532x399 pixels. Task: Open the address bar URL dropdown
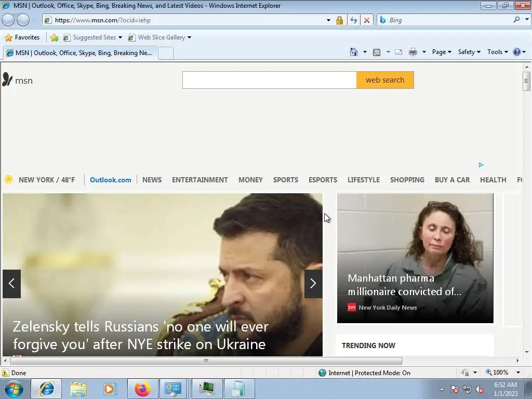tap(328, 20)
